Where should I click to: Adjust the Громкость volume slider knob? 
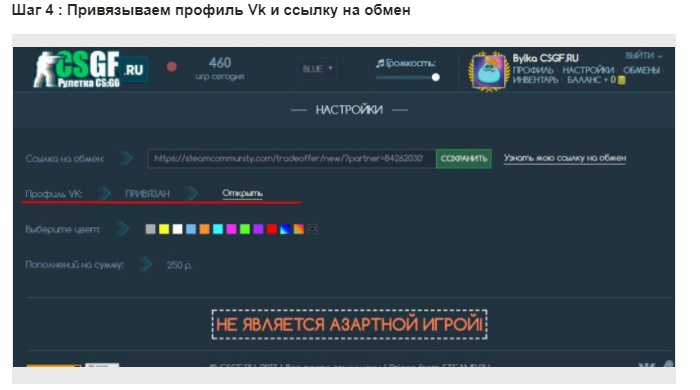click(435, 77)
